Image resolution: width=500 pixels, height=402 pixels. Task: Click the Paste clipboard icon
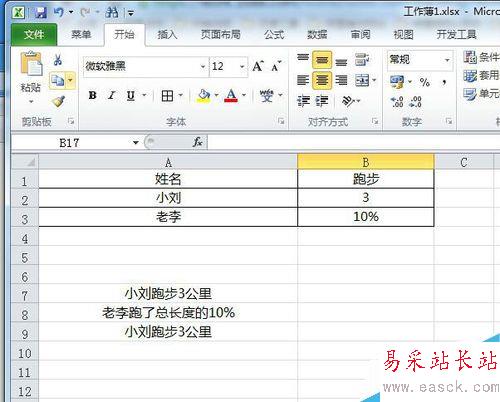(31, 63)
